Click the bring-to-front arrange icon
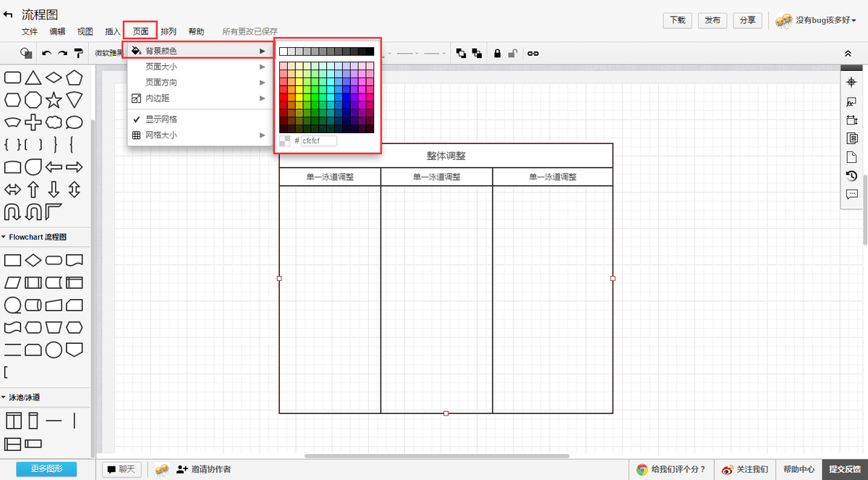868x480 pixels. pyautogui.click(x=461, y=54)
